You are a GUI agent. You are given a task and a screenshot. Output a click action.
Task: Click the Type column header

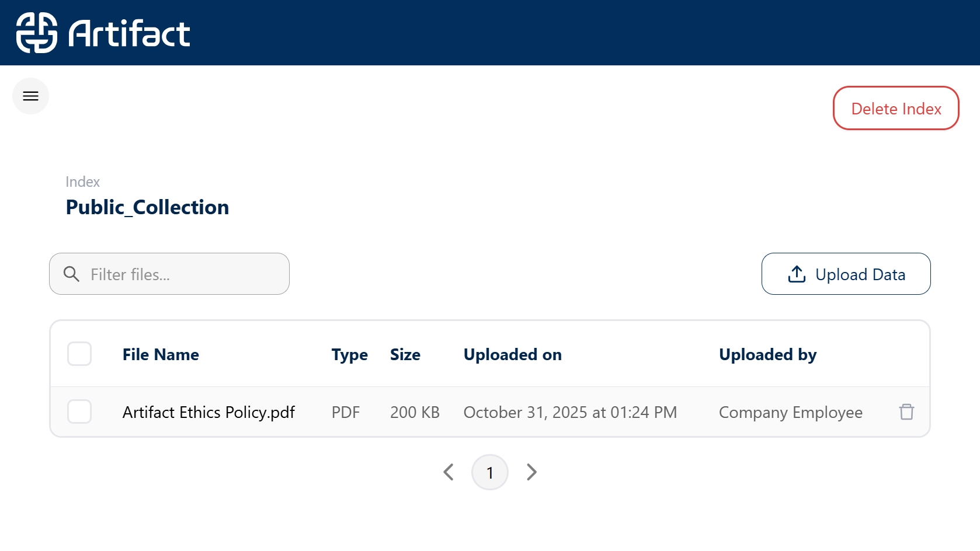[349, 355]
